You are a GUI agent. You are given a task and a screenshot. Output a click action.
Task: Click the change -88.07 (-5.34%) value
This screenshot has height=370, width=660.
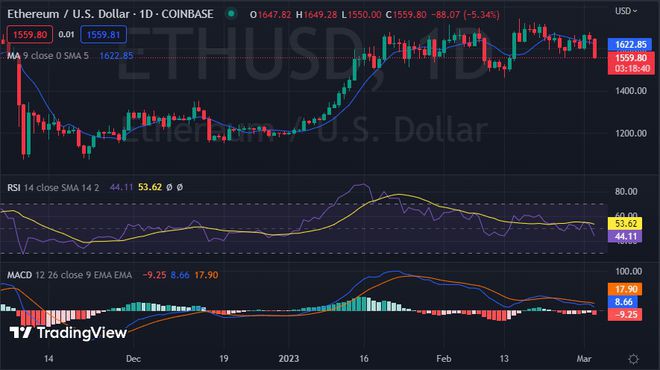466,14
